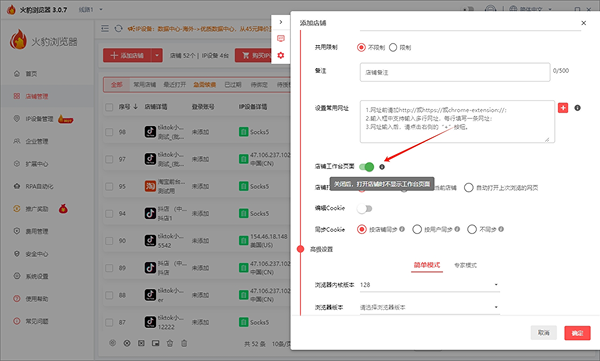
Task: Click the info icon beside the workbench page toggle
Action: coord(382,167)
